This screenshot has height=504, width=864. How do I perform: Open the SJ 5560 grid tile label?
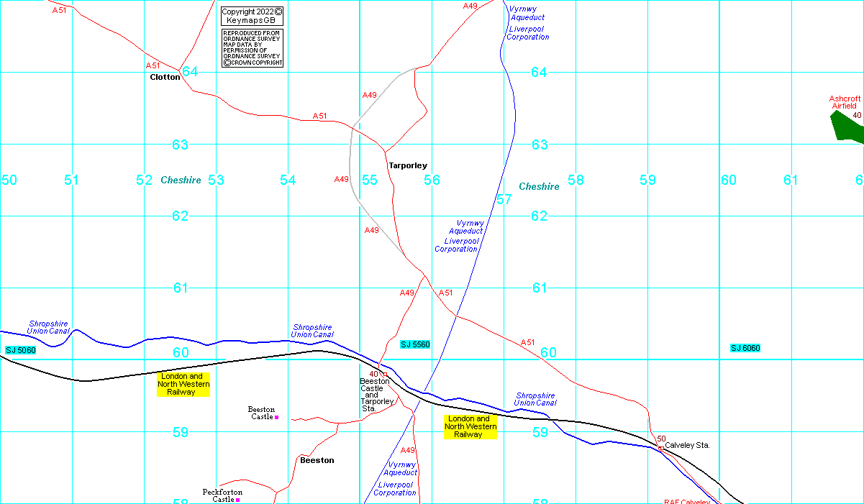click(x=415, y=345)
